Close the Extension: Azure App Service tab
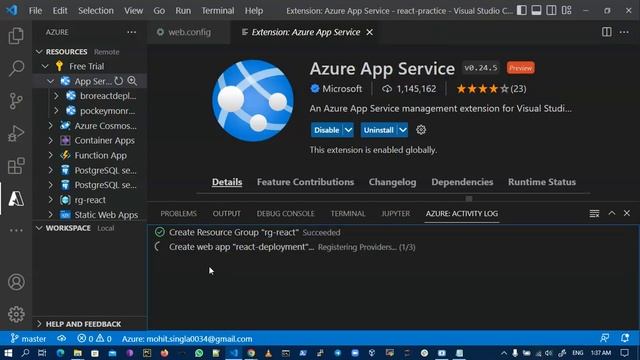Screen dimensions: 640x360 coord(369,32)
